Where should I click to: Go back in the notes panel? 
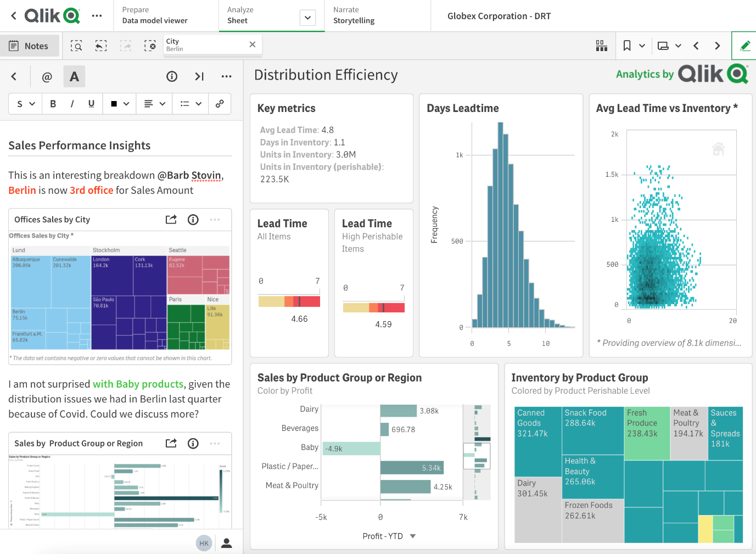pyautogui.click(x=14, y=76)
